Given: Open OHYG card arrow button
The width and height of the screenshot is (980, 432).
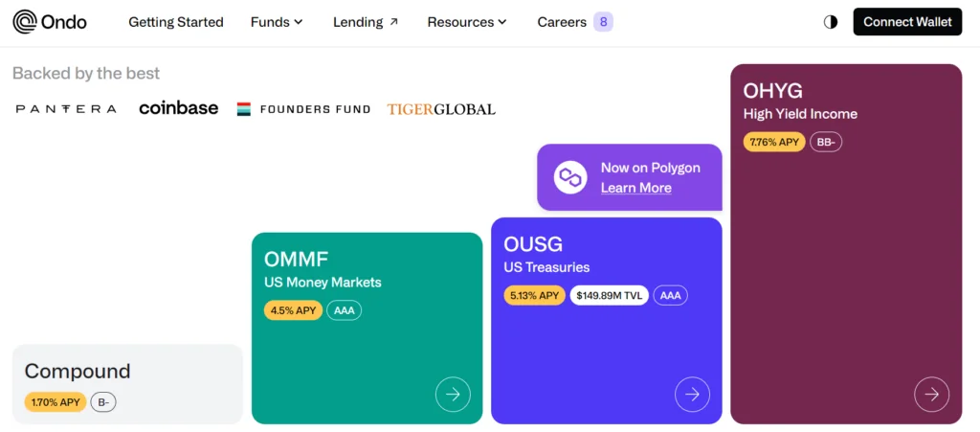Looking at the screenshot, I should 932,395.
